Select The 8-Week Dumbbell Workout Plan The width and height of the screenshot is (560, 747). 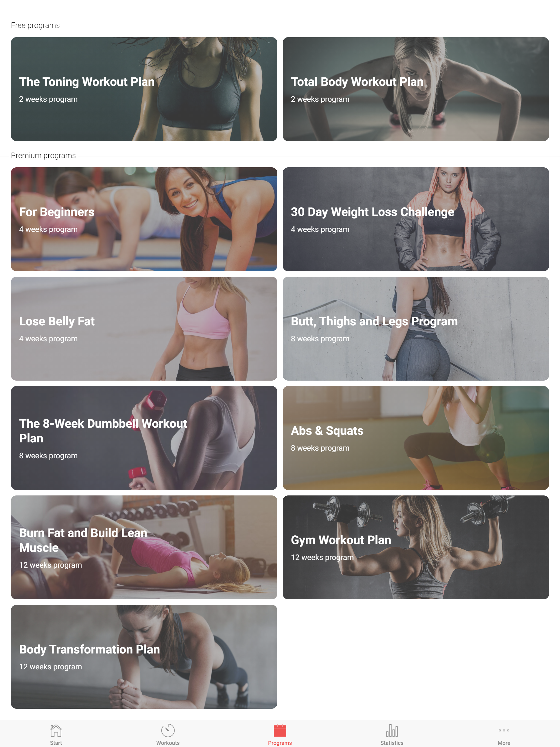(144, 438)
